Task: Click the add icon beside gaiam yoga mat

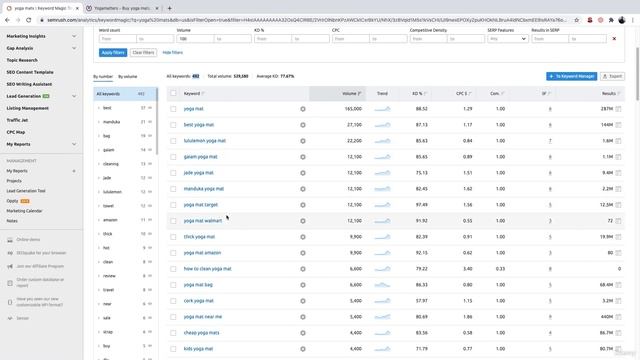Action: tap(303, 157)
